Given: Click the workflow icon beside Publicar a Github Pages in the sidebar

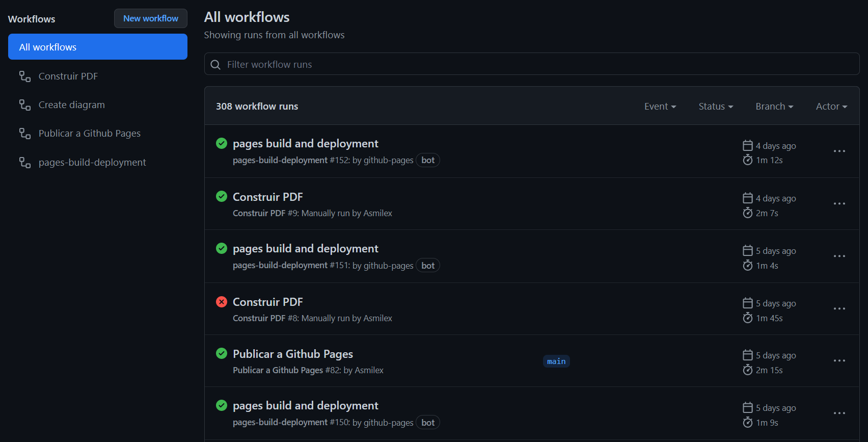Looking at the screenshot, I should coord(25,134).
